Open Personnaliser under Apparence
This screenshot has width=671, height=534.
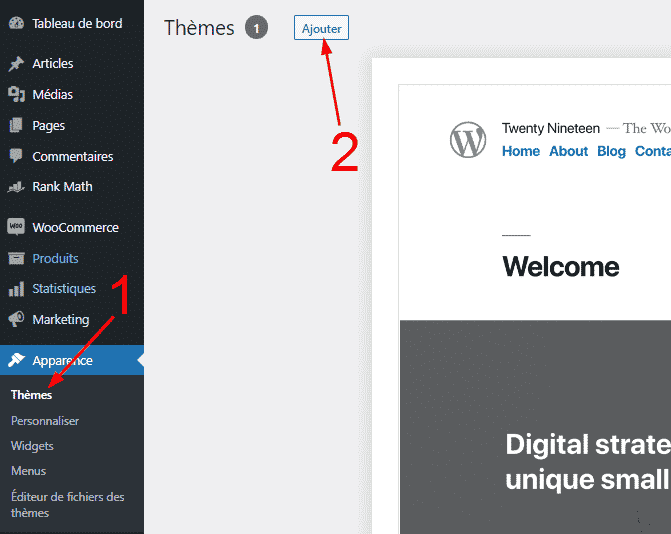[45, 421]
